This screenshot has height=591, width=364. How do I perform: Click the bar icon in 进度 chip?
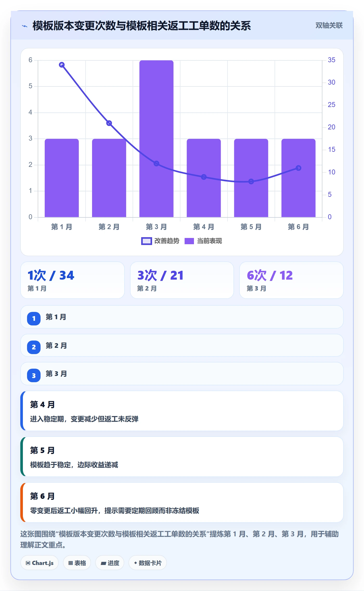coord(103,563)
